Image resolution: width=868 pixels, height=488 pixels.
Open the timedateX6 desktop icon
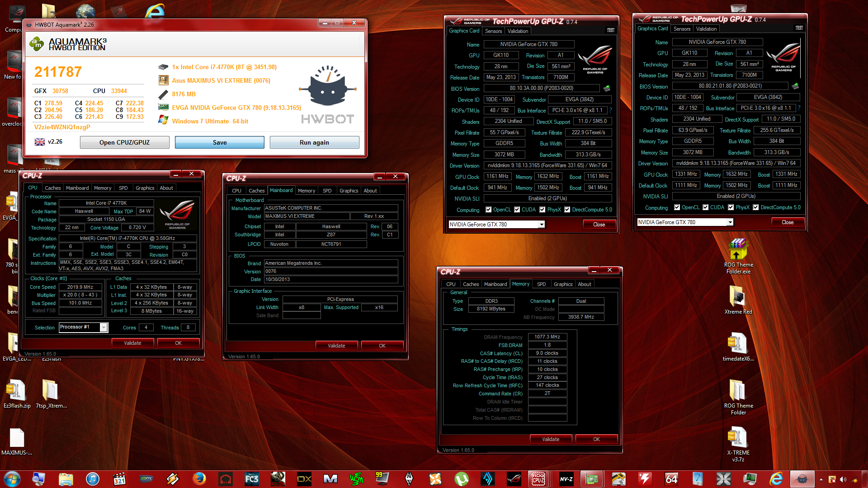click(x=738, y=347)
